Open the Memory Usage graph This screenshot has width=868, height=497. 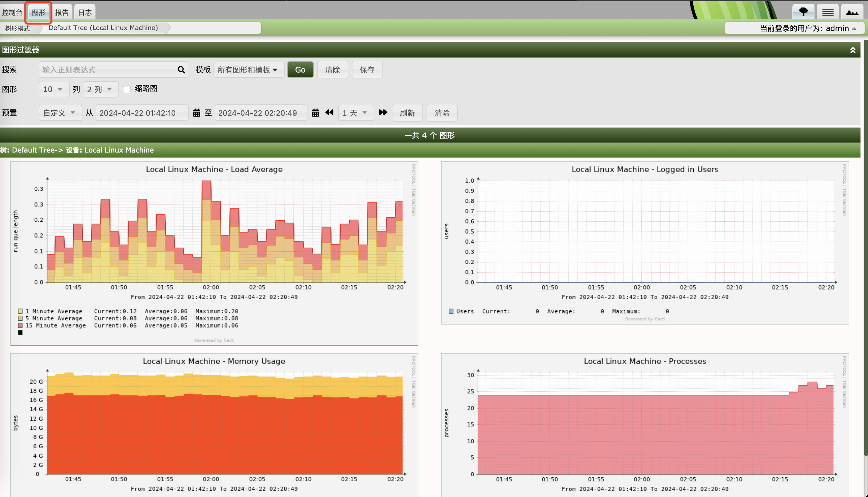[214, 425]
